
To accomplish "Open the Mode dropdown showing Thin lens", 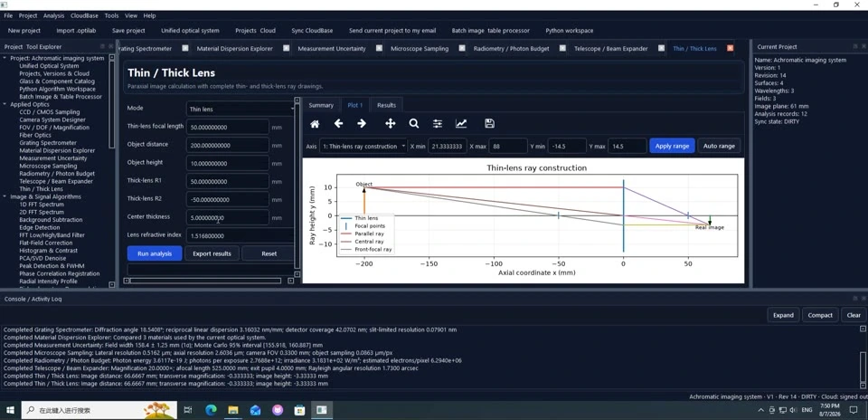I will coord(241,110).
